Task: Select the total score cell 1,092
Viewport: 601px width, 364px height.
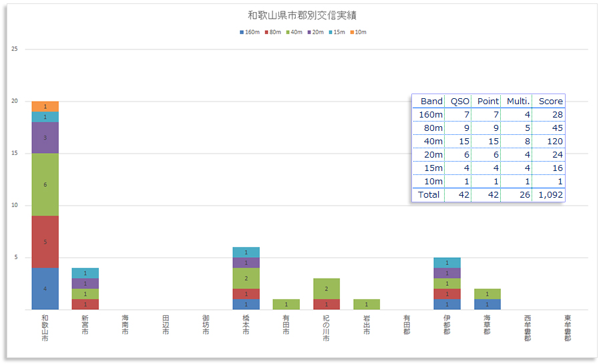Action: point(550,195)
